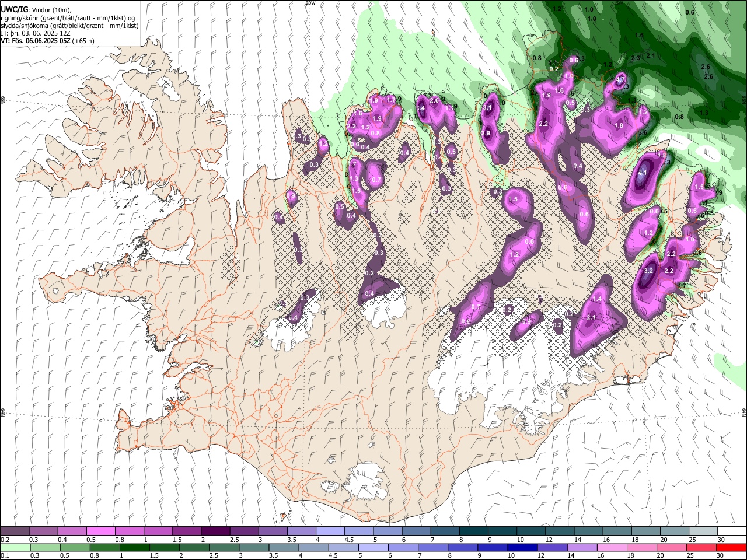
Task: Pick the pale grey 25 mm snow swatch
Action: (x=703, y=531)
